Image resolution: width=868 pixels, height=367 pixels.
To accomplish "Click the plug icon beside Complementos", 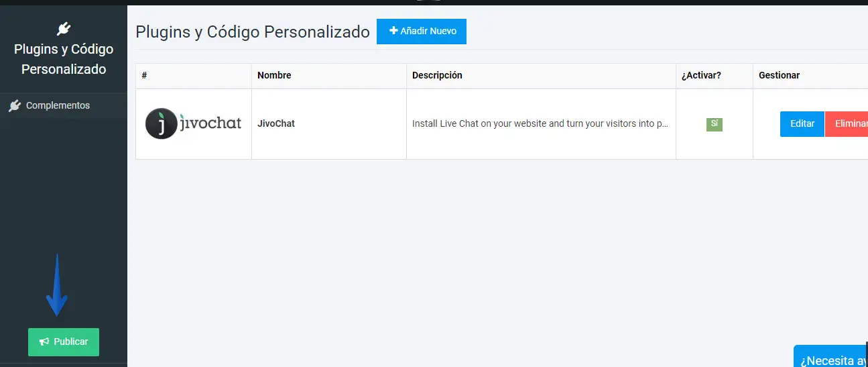I will [x=15, y=106].
